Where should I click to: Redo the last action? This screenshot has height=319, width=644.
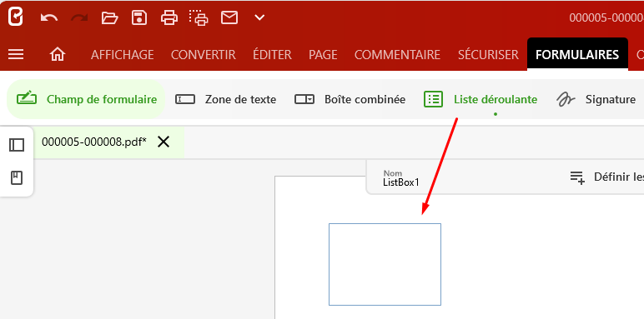pos(79,17)
